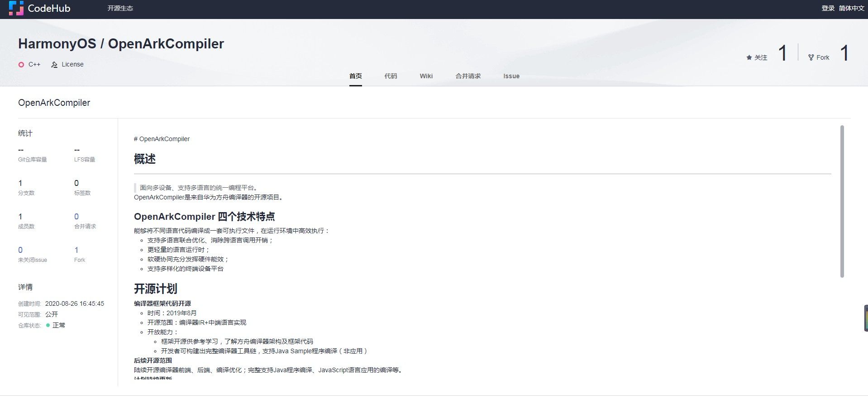
Task: Click the 正常 repository status text
Action: pos(59,325)
